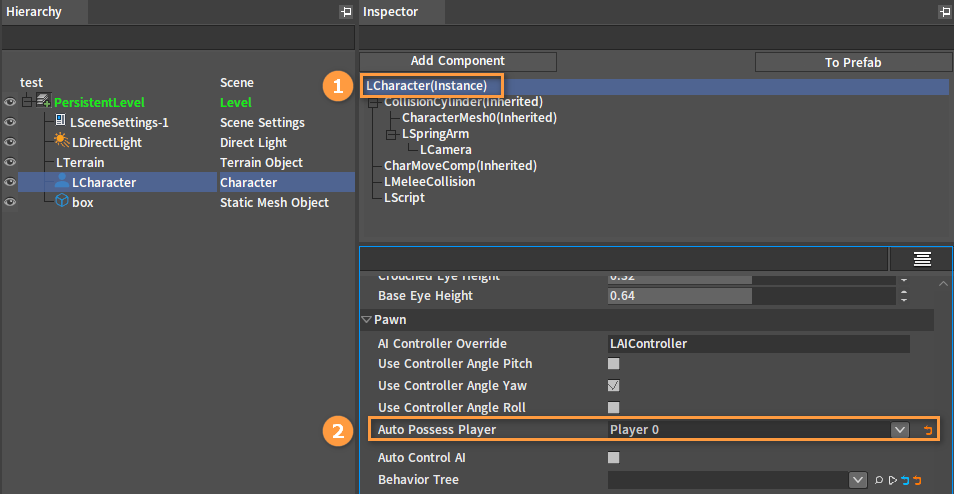Image resolution: width=954 pixels, height=494 pixels.
Task: Collapse the LSpringArm node
Action: 391,135
